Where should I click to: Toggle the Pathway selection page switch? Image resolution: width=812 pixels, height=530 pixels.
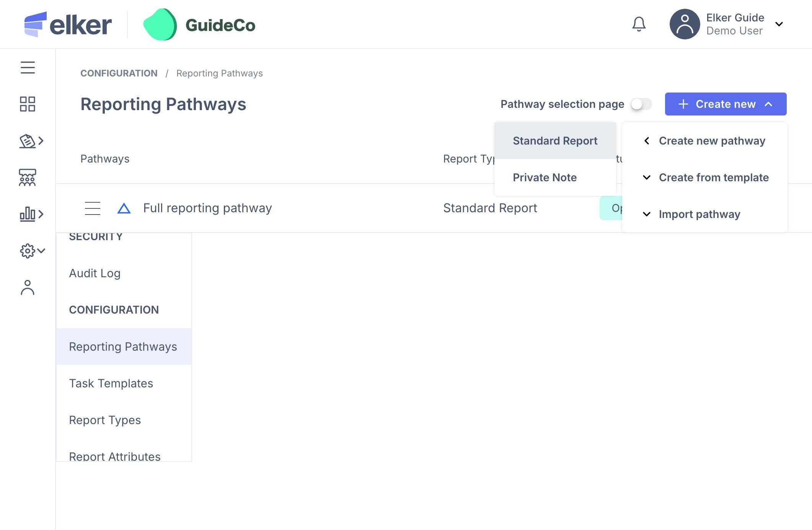pos(641,104)
